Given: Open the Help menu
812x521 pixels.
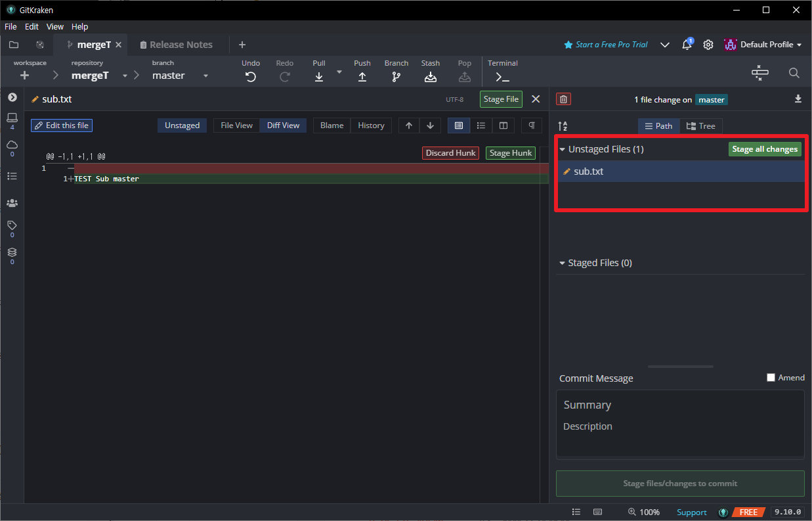Looking at the screenshot, I should (x=79, y=27).
